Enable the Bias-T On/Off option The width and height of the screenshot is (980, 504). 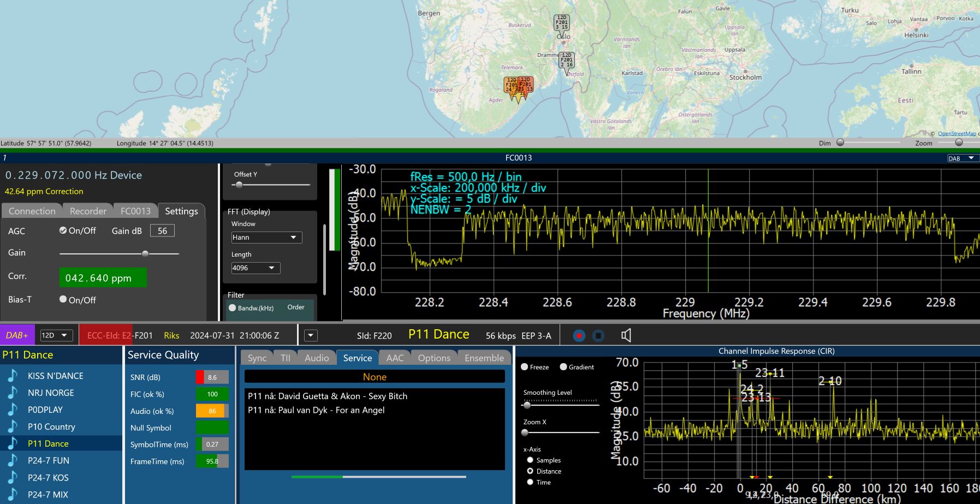(x=63, y=299)
